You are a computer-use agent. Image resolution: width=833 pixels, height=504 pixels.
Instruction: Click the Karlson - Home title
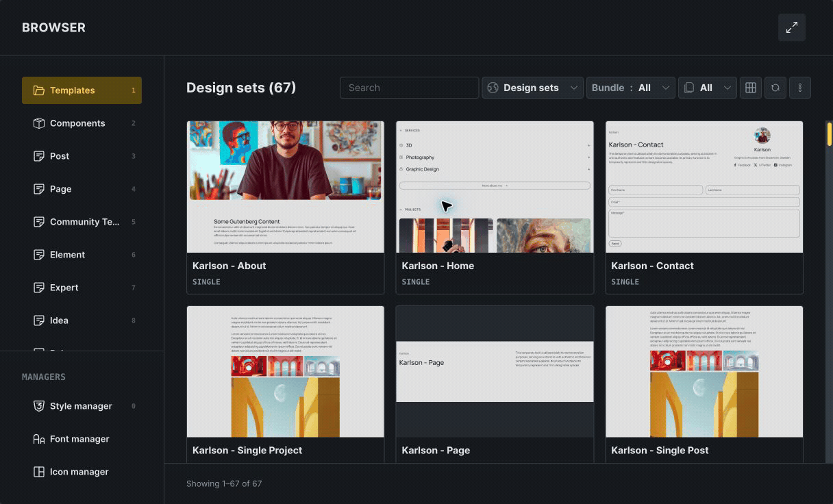tap(438, 266)
